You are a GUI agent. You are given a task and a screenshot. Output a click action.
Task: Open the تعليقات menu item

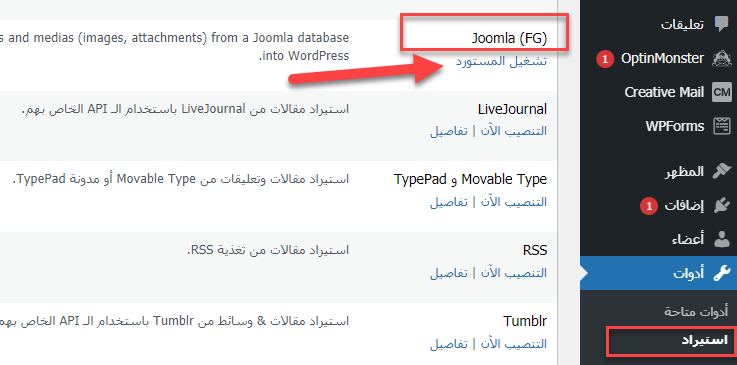(x=682, y=24)
